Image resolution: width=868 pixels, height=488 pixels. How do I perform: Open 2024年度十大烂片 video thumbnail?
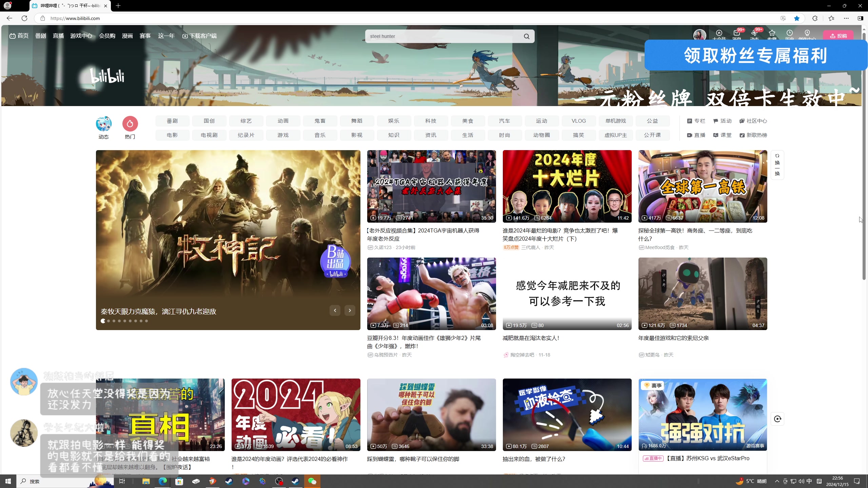[x=567, y=186]
